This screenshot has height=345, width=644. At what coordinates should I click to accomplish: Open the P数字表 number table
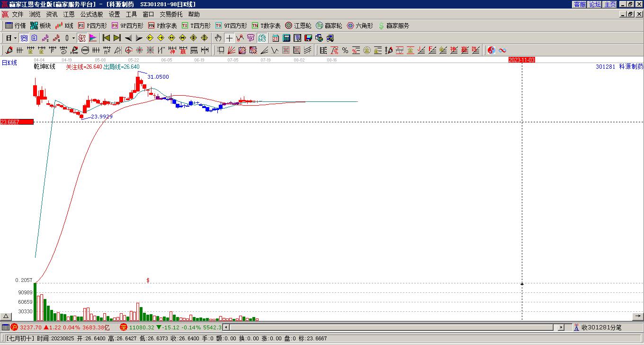[162, 26]
